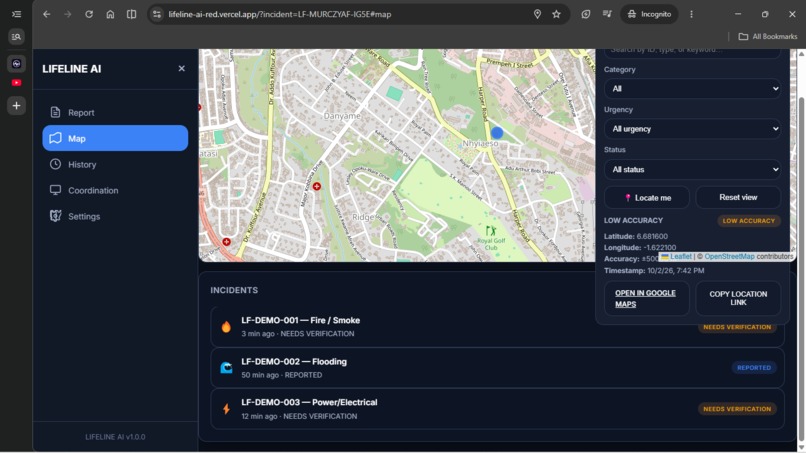Focus the incident search field
Screen dimensions: 806x453
coord(692,52)
